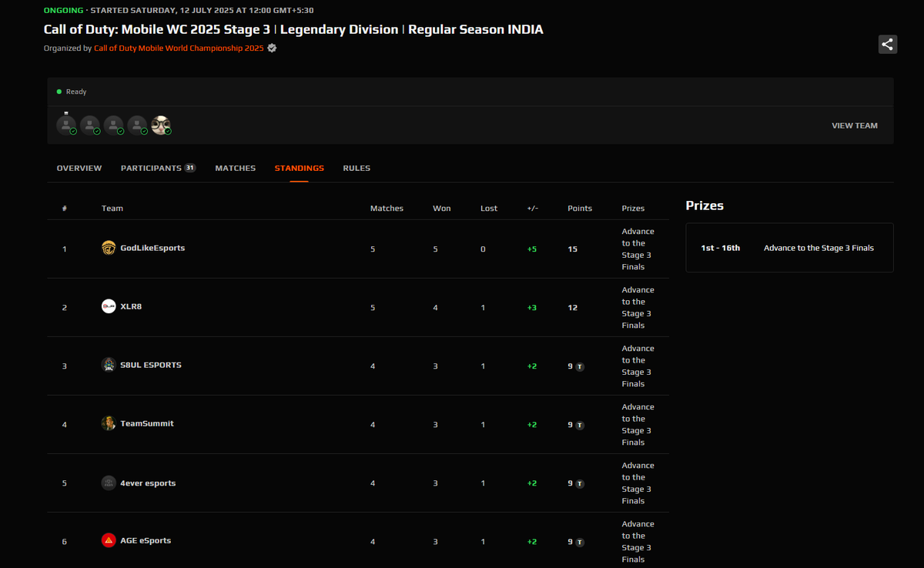Screen dimensions: 924x568
Task: Click the tournament title heading
Action: click(293, 29)
